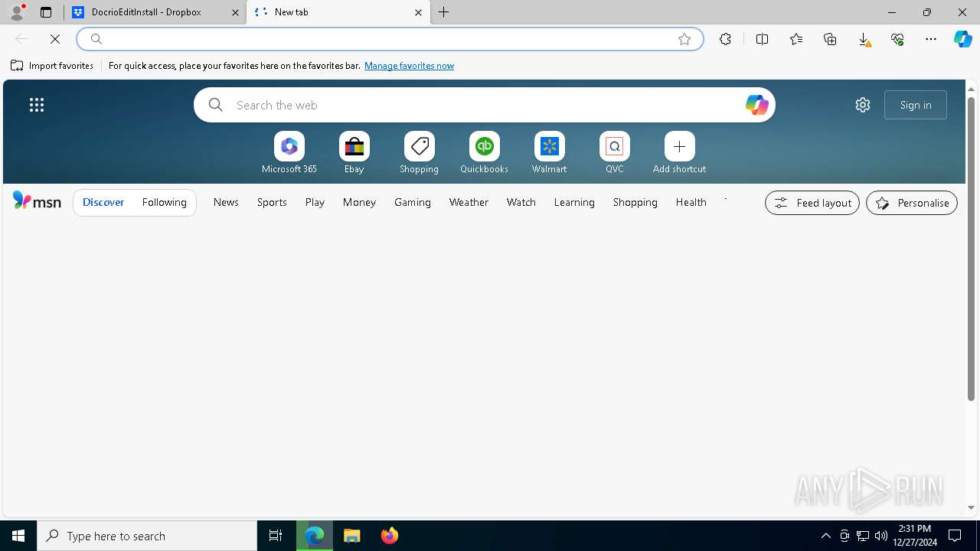Click the page vertical scrollbar
The image size is (980, 551).
coord(971,249)
